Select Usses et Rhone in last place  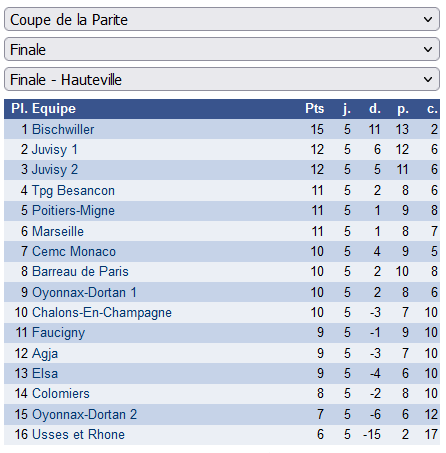(x=78, y=434)
